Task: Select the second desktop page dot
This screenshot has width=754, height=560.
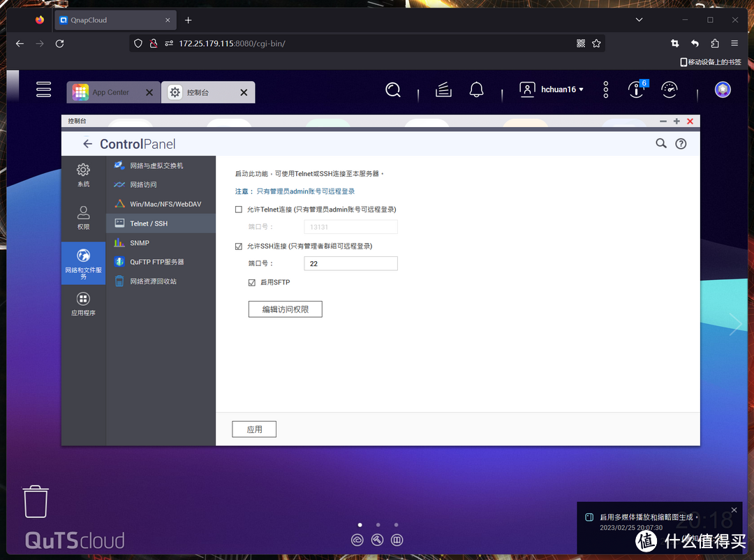Action: (378, 525)
